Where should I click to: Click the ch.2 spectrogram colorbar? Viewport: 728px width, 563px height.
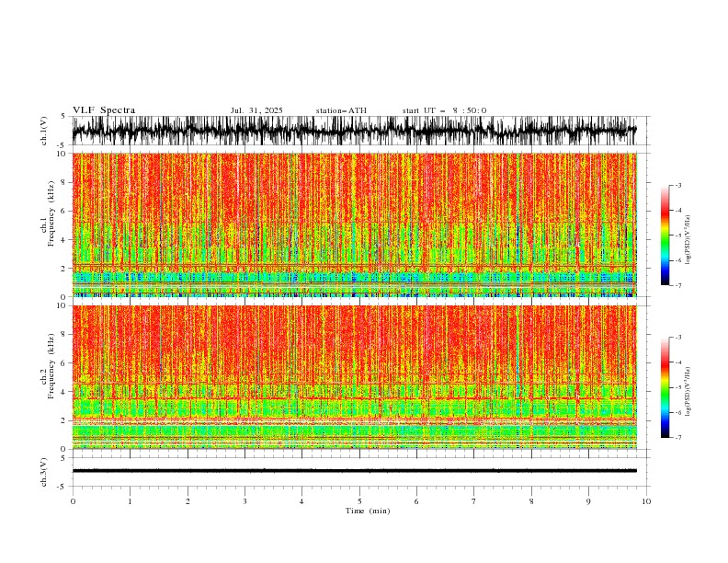tap(665, 387)
